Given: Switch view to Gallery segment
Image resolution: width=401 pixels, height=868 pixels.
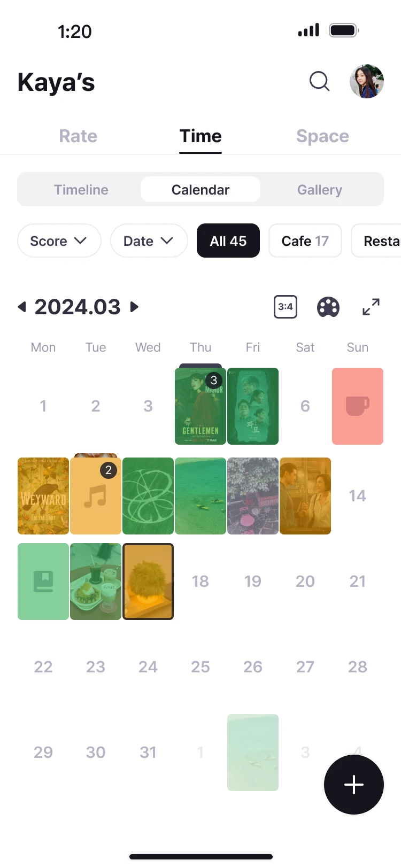Looking at the screenshot, I should pyautogui.click(x=320, y=190).
